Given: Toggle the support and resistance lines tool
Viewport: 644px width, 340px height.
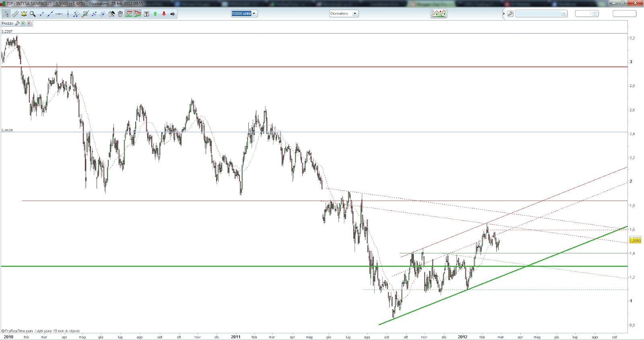Looking at the screenshot, I should [x=129, y=14].
